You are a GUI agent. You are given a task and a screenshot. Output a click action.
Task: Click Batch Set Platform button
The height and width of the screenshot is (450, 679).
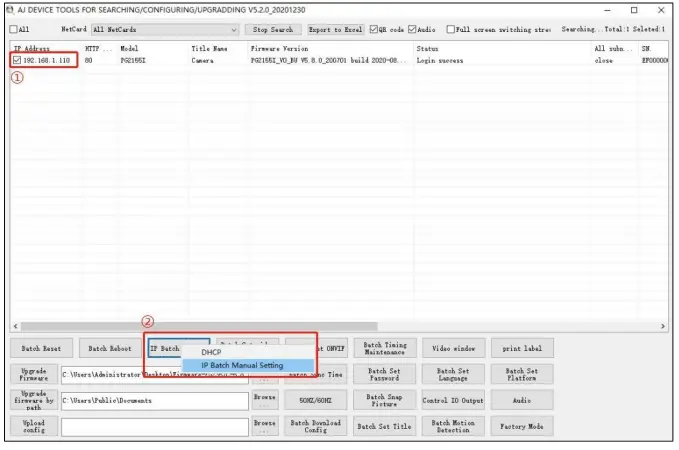(x=522, y=375)
